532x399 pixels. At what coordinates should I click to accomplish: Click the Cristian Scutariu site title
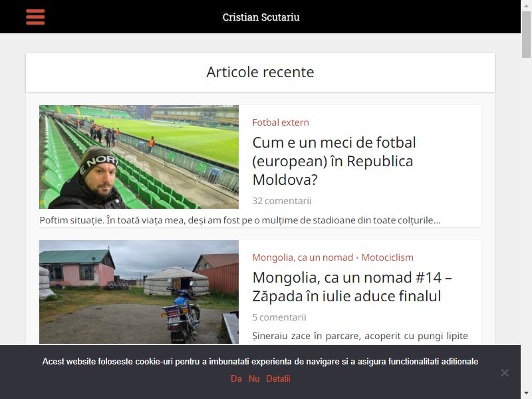pos(261,17)
